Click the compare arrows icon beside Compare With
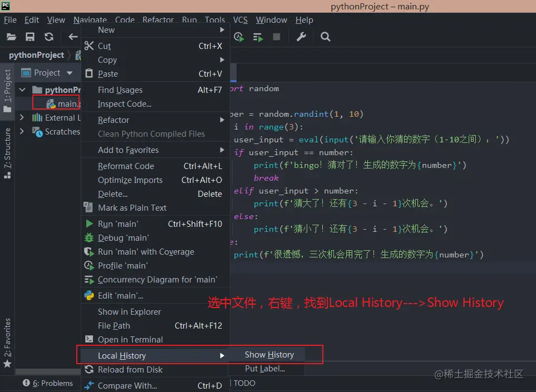 (x=89, y=385)
